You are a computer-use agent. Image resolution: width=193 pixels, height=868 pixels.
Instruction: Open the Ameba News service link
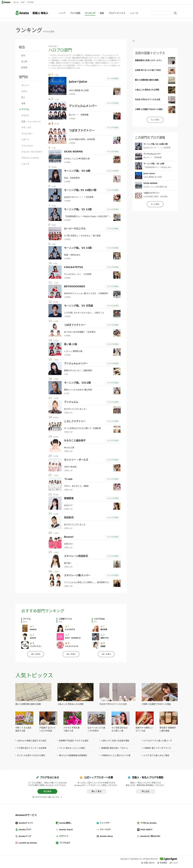point(105,836)
